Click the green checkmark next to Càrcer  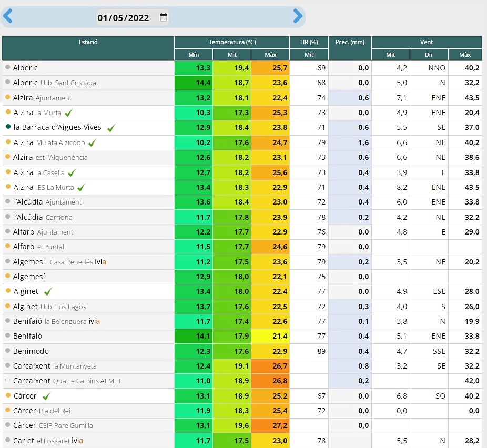tap(47, 396)
